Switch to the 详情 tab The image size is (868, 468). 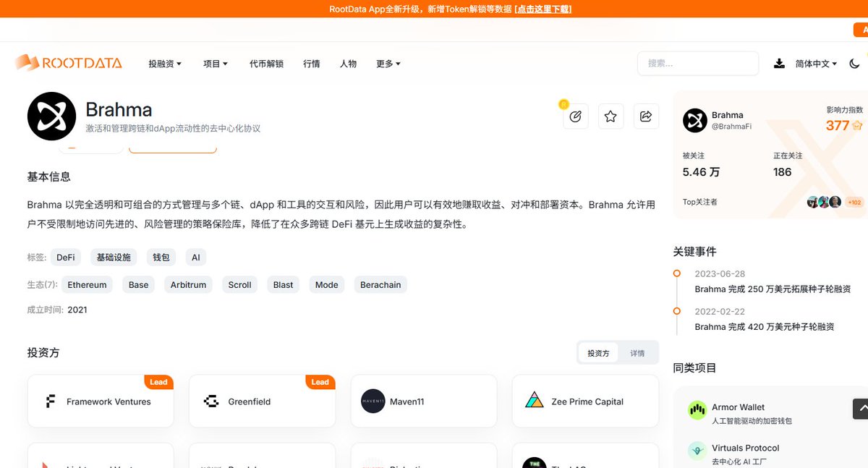[x=637, y=353]
